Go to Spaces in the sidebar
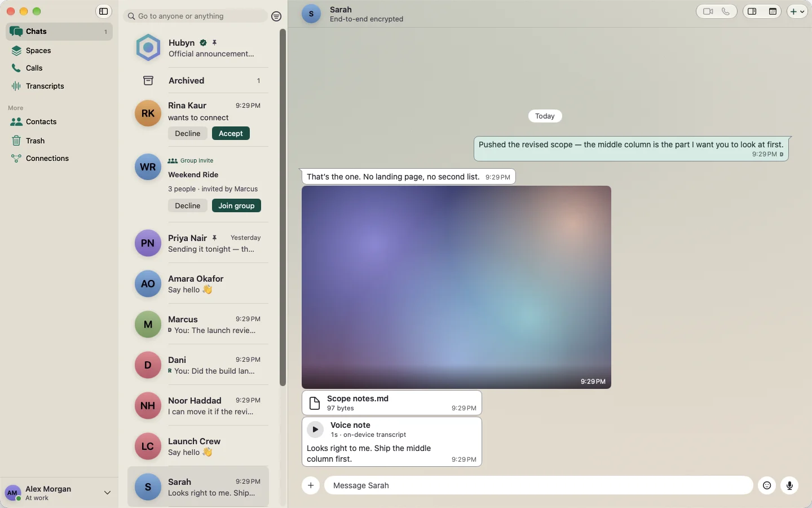This screenshot has width=812, height=508. [59, 50]
